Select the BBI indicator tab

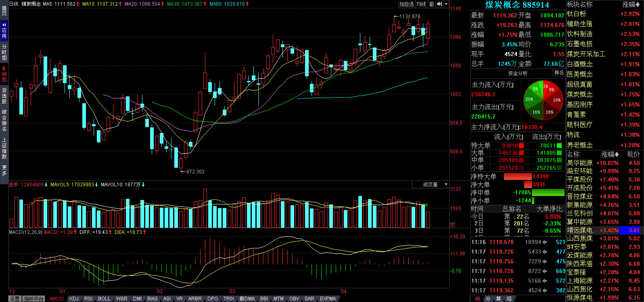pyautogui.click(x=264, y=299)
